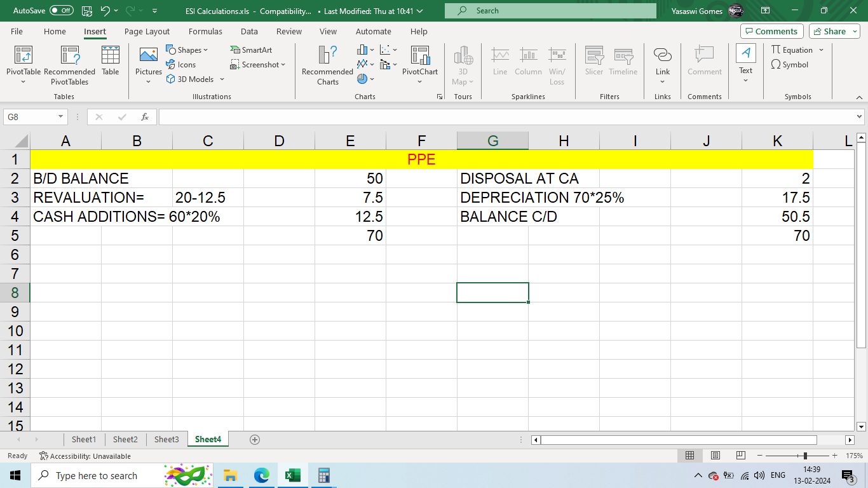Image resolution: width=868 pixels, height=488 pixels.
Task: Toggle the AutoSave switch
Action: (x=61, y=11)
